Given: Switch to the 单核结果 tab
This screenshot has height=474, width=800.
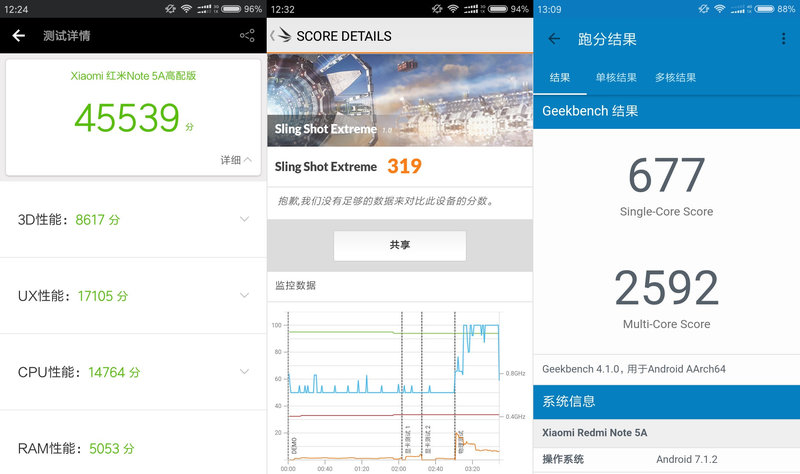Looking at the screenshot, I should pyautogui.click(x=616, y=78).
